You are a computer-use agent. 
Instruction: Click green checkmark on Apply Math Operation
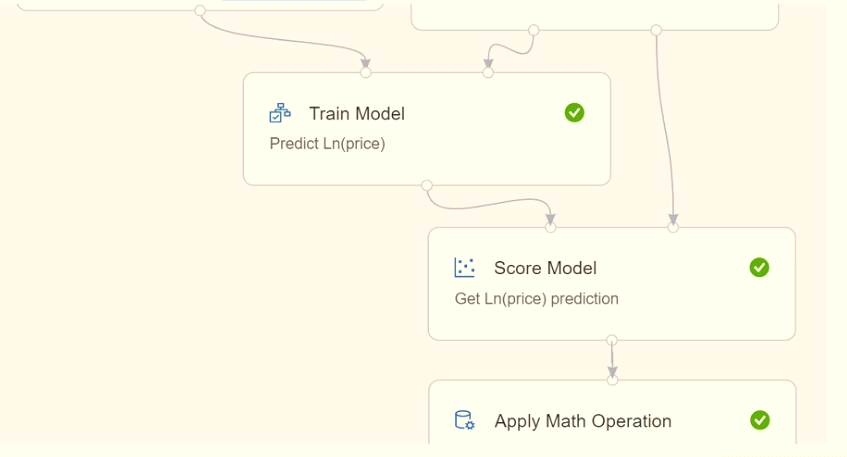click(759, 420)
